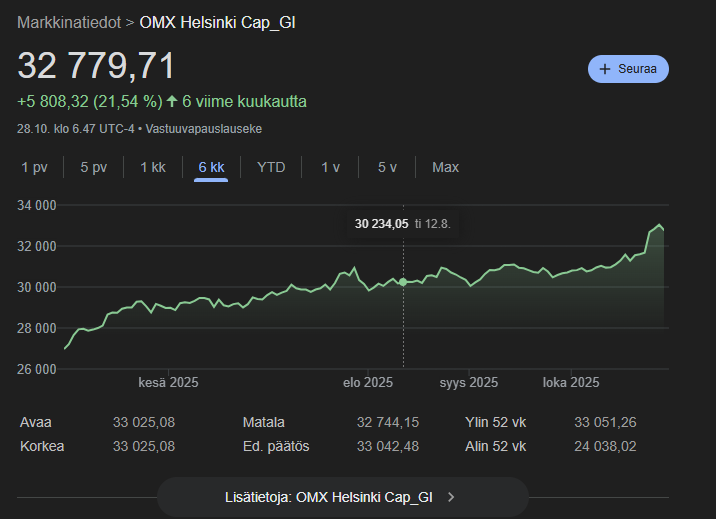
Task: Click the OMX Helsinki Cap_GI breadcrumb title
Action: pos(217,21)
